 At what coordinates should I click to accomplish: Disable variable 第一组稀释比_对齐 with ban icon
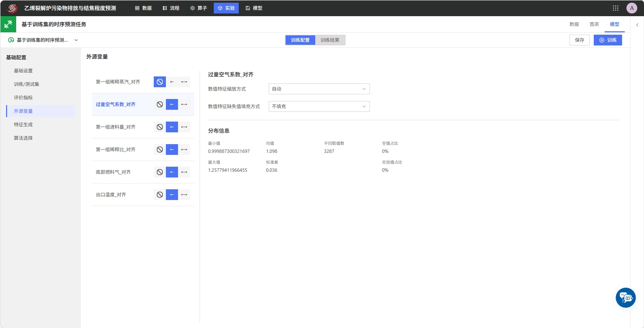pyautogui.click(x=160, y=150)
